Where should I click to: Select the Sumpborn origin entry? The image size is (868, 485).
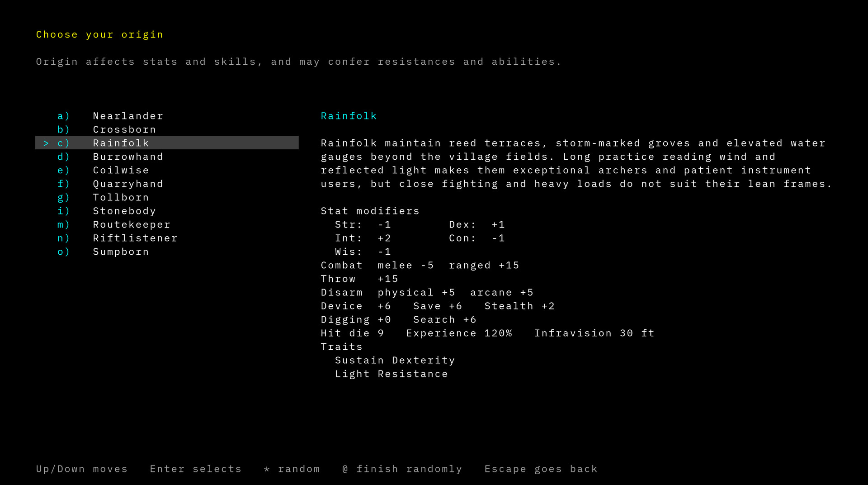coord(167,252)
